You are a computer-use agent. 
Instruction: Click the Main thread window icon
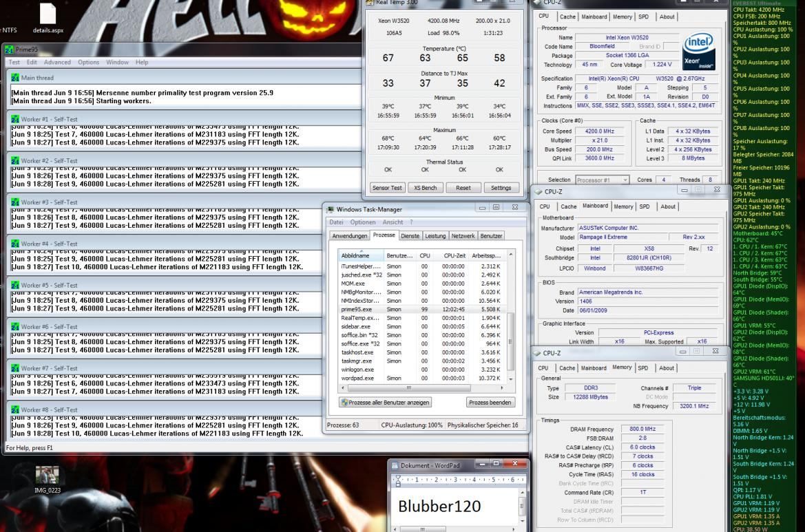pyautogui.click(x=15, y=78)
